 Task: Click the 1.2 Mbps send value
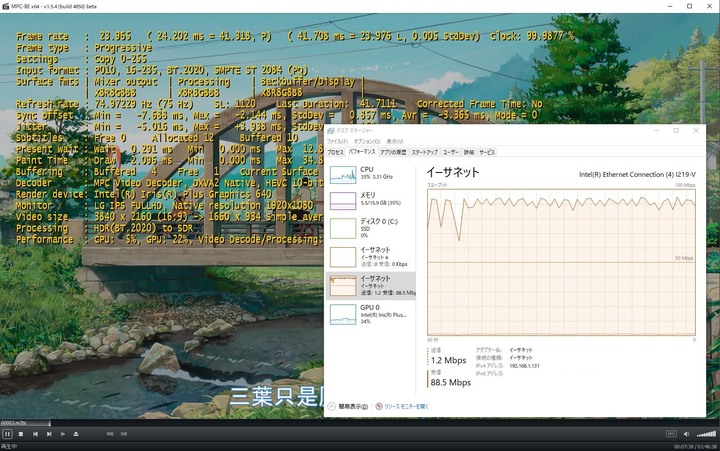pyautogui.click(x=448, y=361)
